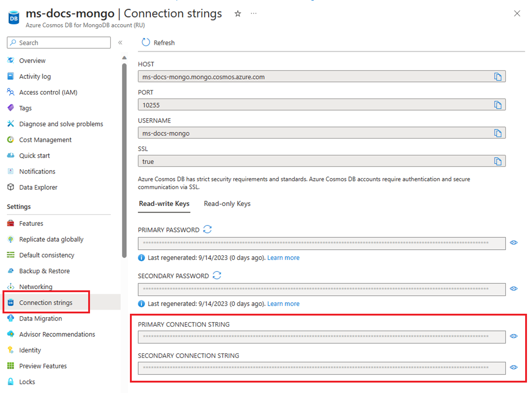Copy the PORT value icon

coord(497,105)
